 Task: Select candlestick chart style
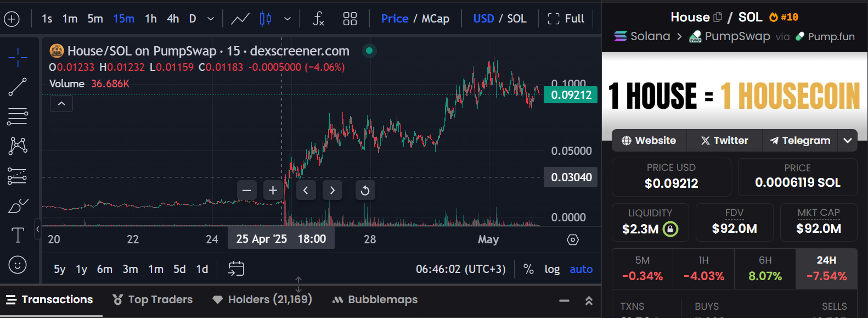coord(266,19)
